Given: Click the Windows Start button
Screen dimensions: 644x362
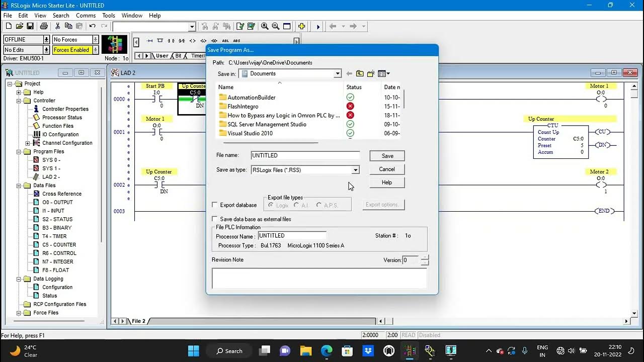Looking at the screenshot, I should pyautogui.click(x=194, y=350).
